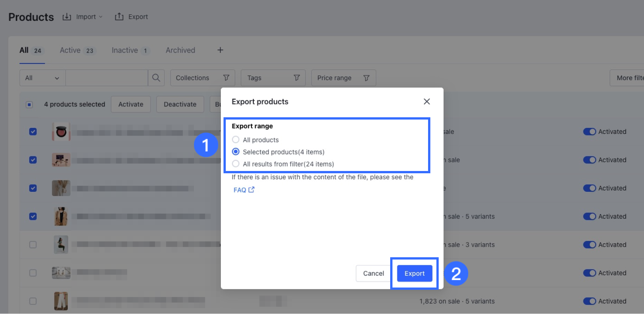The height and width of the screenshot is (314, 644).
Task: Expand the All search-type dropdown
Action: (x=42, y=78)
